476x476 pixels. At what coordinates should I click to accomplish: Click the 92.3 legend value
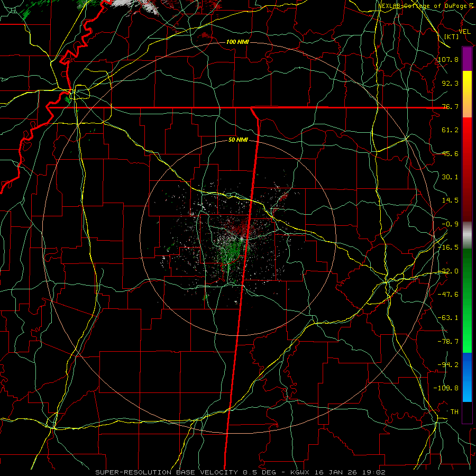(450, 83)
